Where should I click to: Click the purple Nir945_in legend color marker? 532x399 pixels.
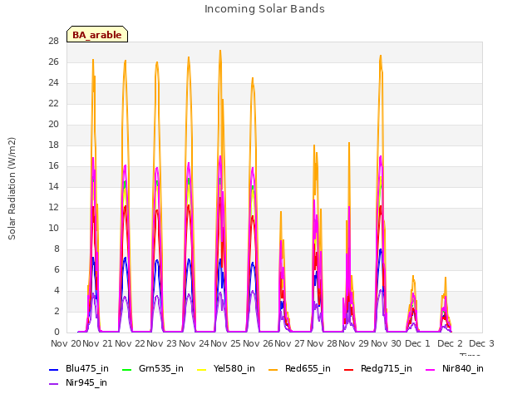click(54, 384)
